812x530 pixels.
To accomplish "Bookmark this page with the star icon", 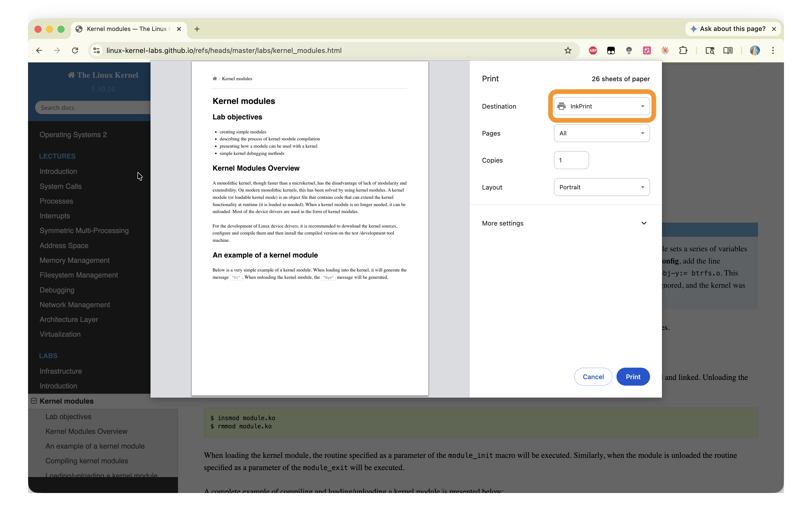I will 568,50.
